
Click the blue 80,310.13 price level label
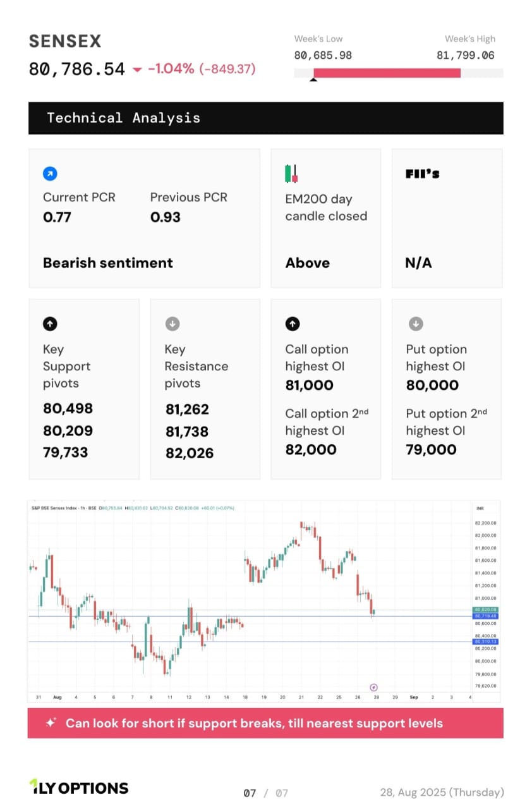485,642
